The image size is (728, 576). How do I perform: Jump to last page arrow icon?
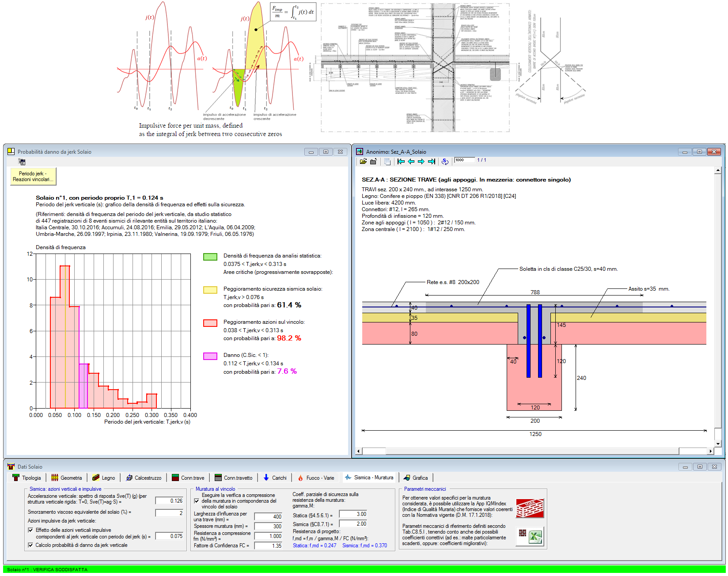coord(432,162)
